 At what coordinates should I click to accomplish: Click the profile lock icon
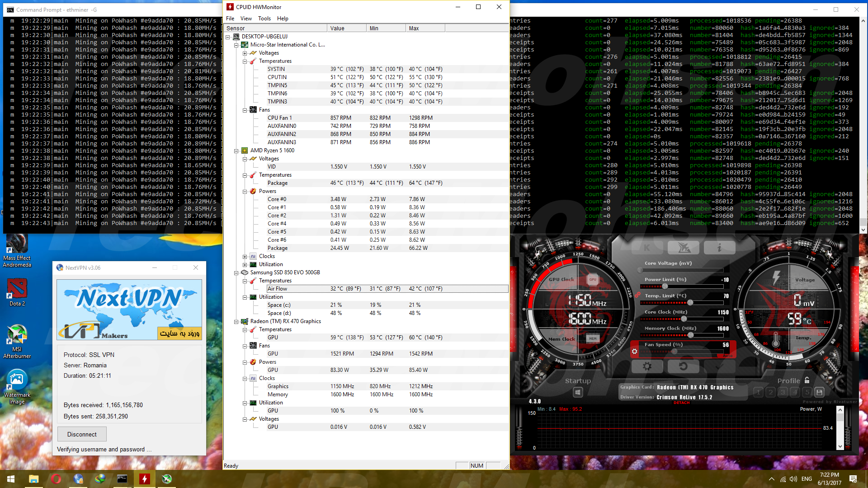coord(807,380)
